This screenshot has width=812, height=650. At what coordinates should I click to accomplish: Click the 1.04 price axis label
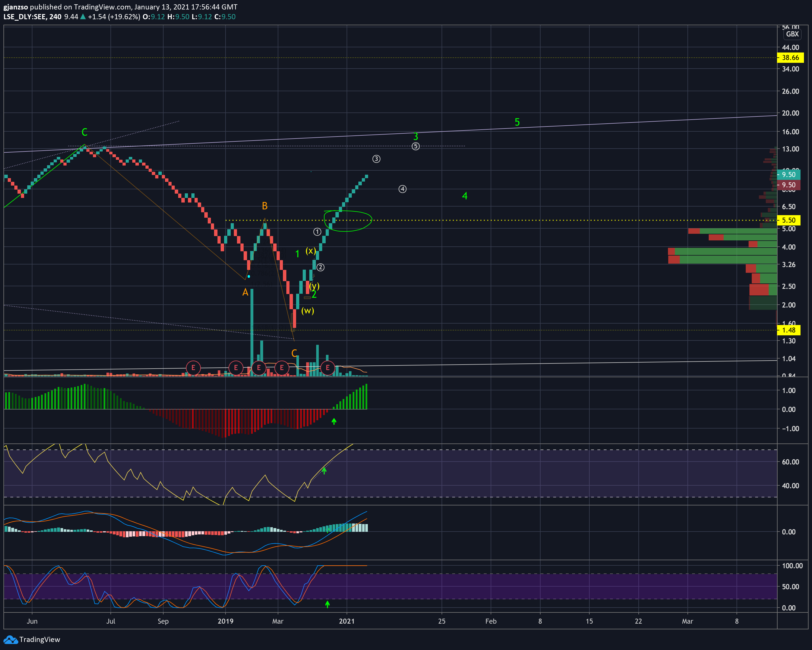tap(789, 359)
